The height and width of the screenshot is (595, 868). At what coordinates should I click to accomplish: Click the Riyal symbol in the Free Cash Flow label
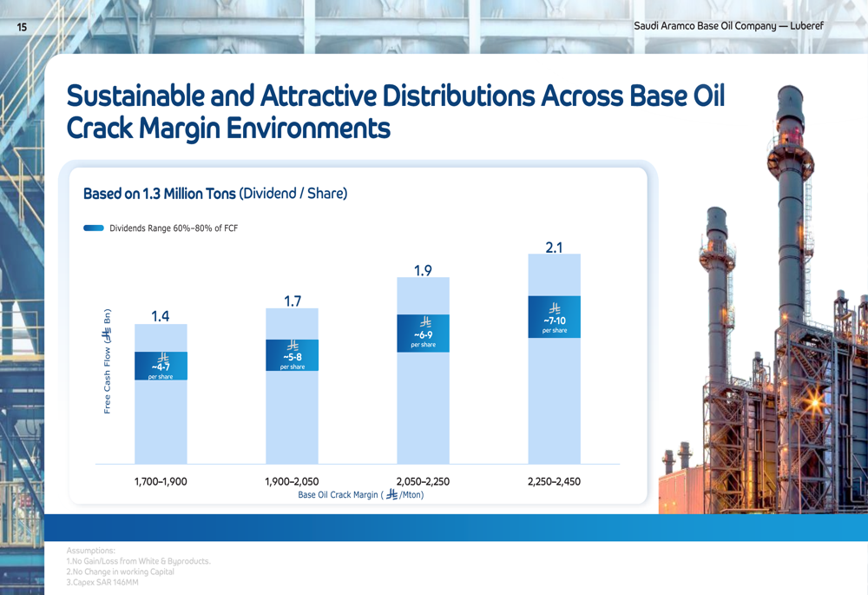tap(108, 334)
